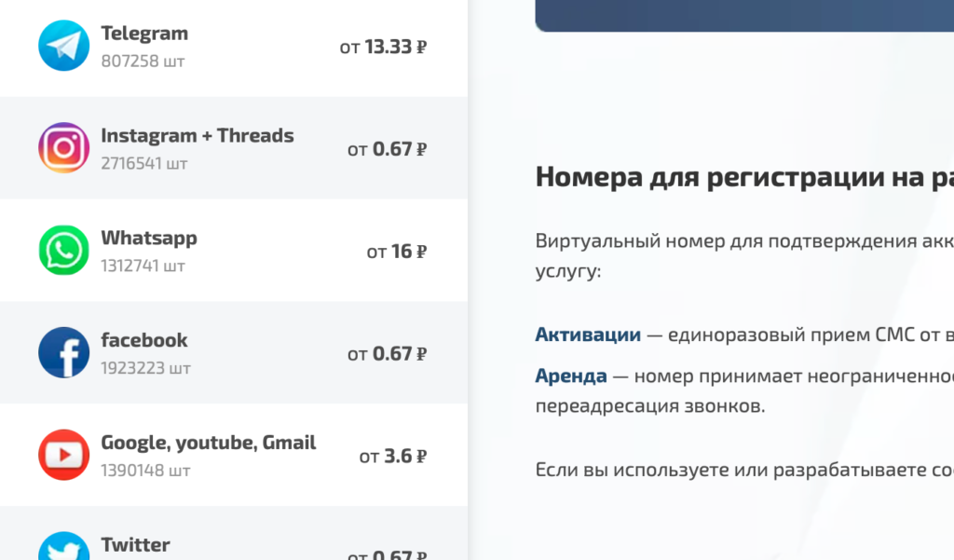The image size is (954, 560).
Task: Open the Instagram + Threads service label
Action: (197, 136)
